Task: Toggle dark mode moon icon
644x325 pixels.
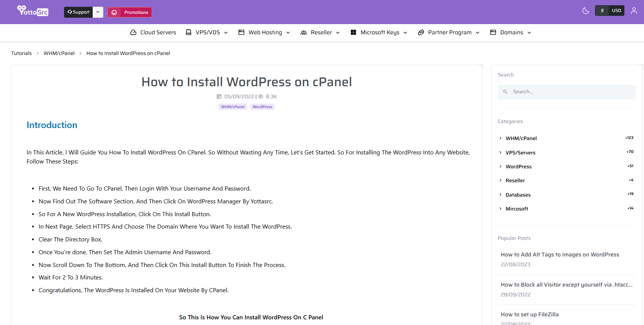Action: 586,11
